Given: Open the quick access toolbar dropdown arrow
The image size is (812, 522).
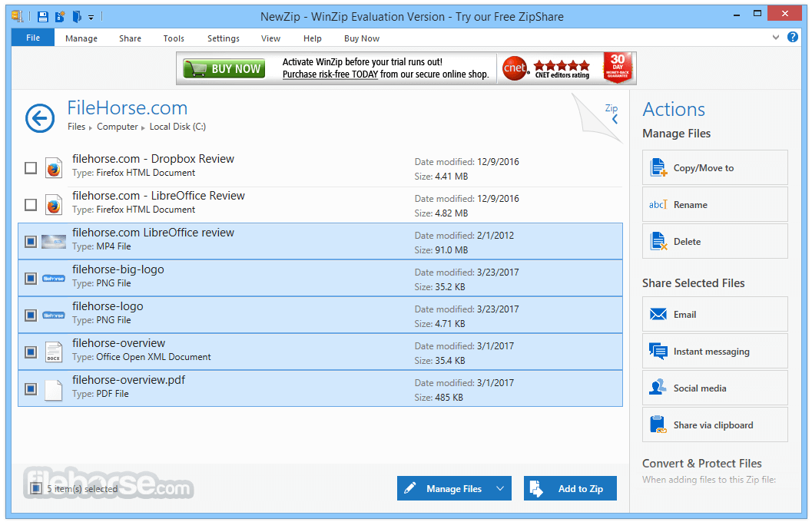Looking at the screenshot, I should pyautogui.click(x=91, y=17).
